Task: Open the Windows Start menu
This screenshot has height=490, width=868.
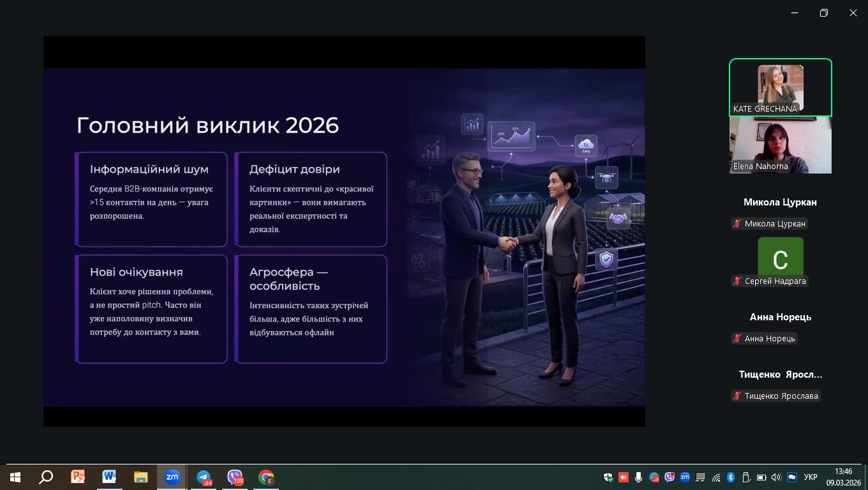Action: (15, 477)
